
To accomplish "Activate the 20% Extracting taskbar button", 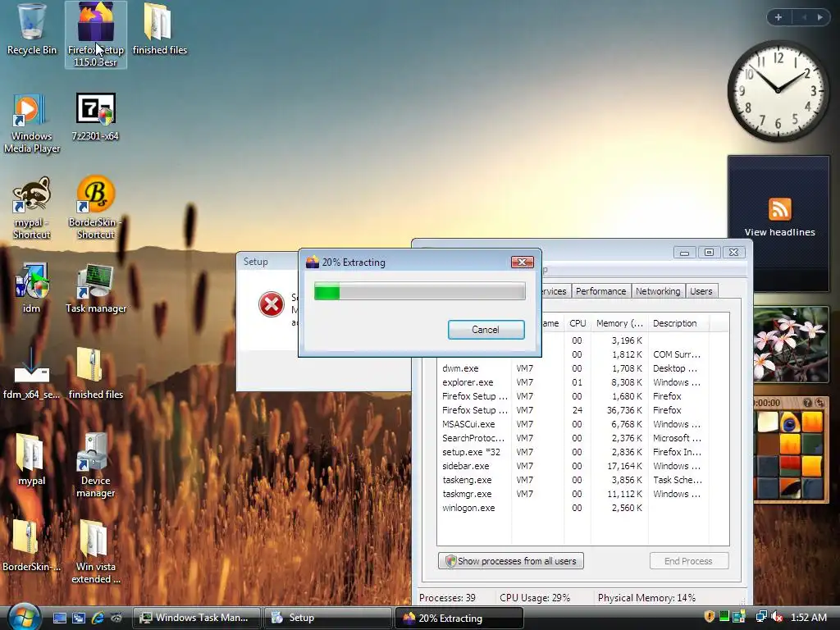I will click(459, 618).
